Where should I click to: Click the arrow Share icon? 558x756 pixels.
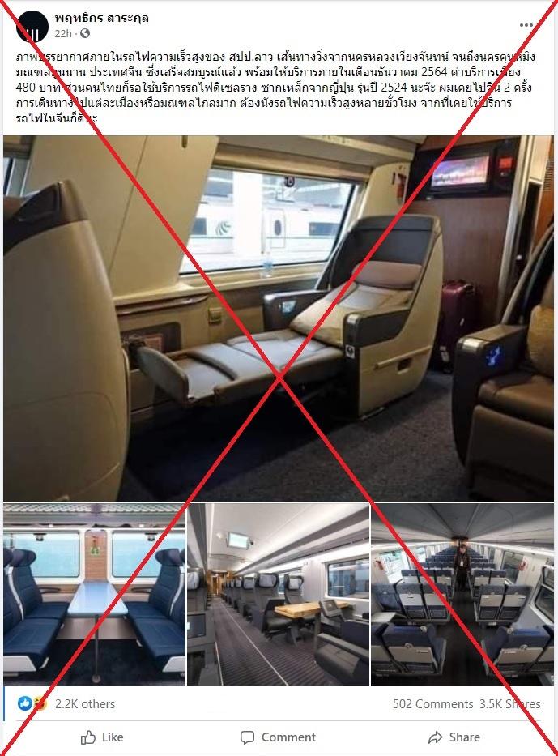[x=435, y=737]
